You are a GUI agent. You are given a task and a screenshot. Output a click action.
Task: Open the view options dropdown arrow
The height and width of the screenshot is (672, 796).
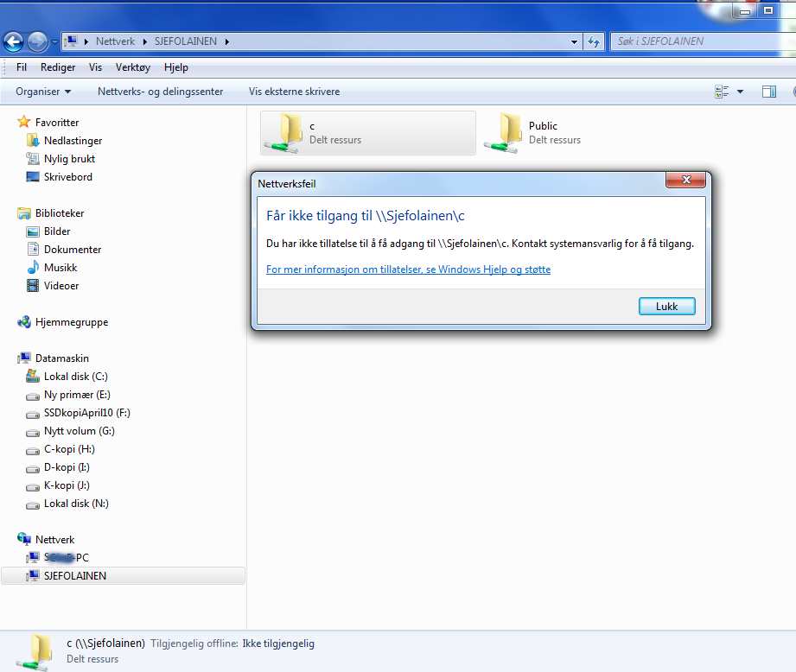(x=740, y=92)
